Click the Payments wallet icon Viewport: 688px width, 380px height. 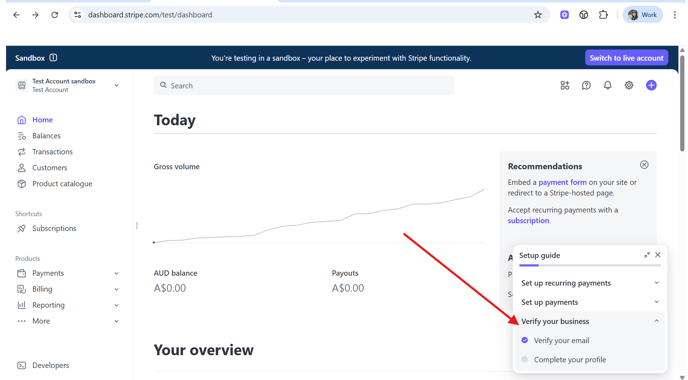[22, 273]
